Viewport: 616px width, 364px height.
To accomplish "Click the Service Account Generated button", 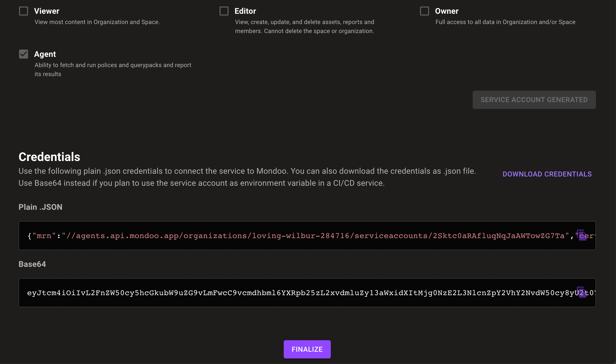I will (534, 100).
